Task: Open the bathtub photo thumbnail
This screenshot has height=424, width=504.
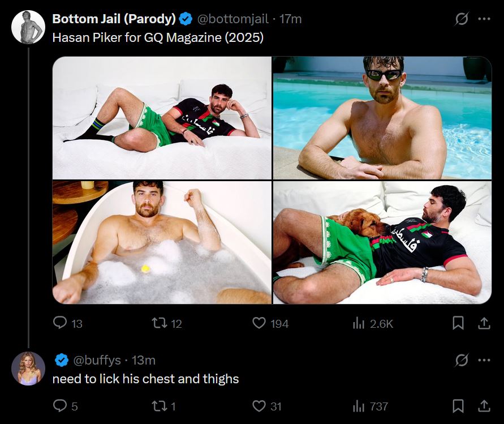Action: (162, 242)
